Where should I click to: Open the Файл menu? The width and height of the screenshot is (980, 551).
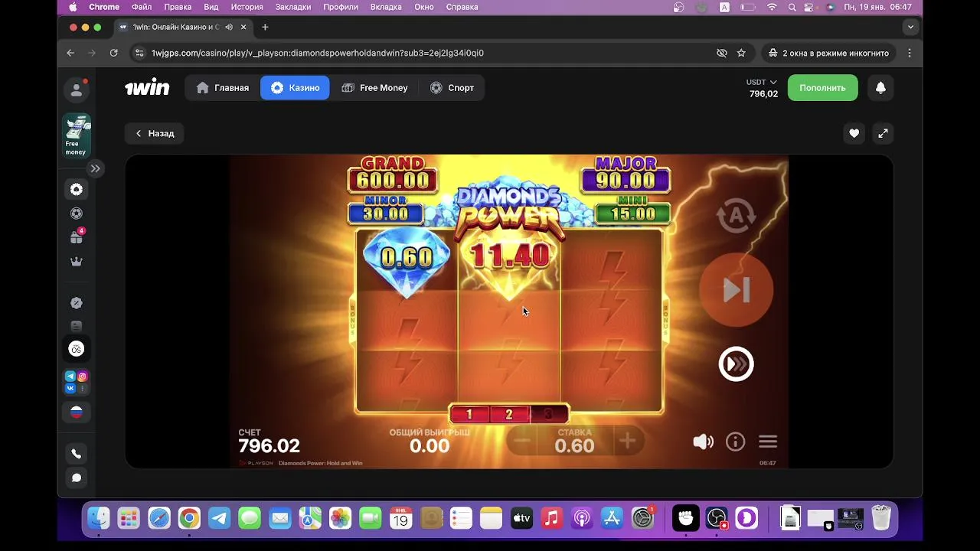click(x=142, y=7)
